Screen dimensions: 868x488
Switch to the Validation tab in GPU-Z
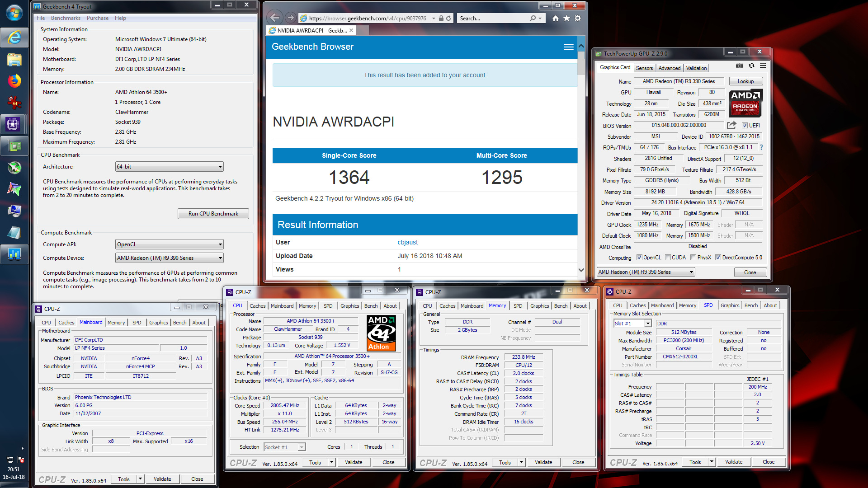point(696,68)
